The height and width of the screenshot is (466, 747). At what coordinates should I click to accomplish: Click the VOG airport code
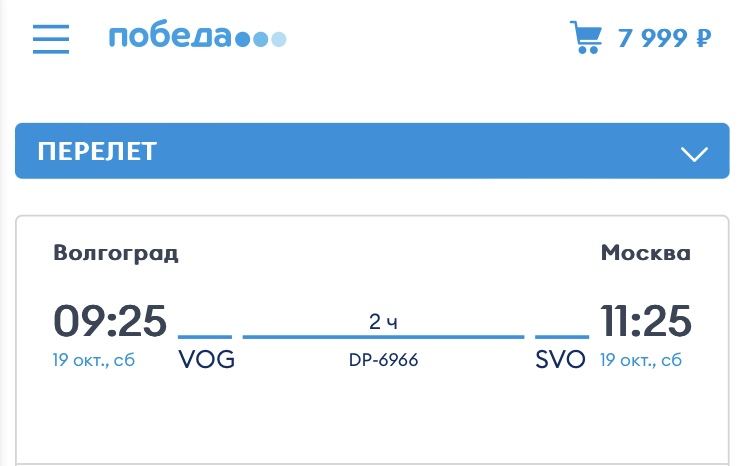click(x=206, y=360)
